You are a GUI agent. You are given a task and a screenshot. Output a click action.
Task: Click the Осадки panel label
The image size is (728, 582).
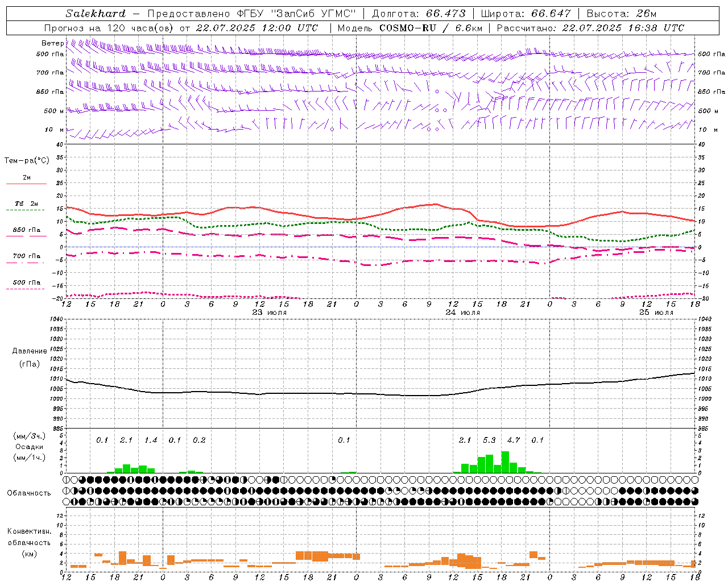(x=29, y=447)
